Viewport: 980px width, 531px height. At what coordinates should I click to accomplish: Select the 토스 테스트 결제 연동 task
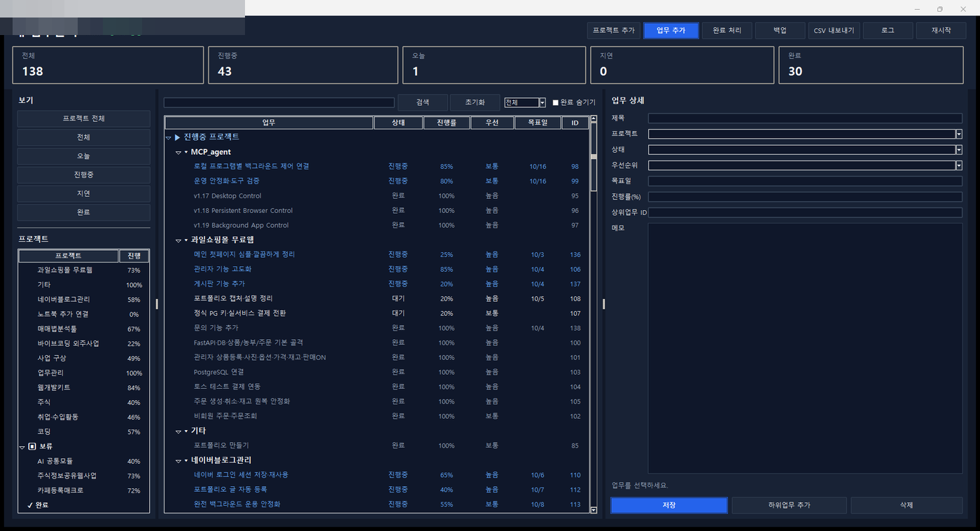[377, 387]
